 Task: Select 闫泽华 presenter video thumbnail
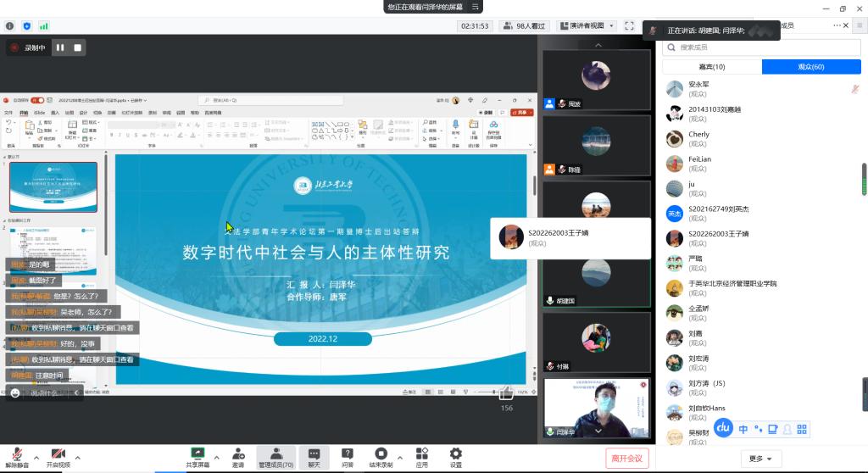pyautogui.click(x=596, y=408)
